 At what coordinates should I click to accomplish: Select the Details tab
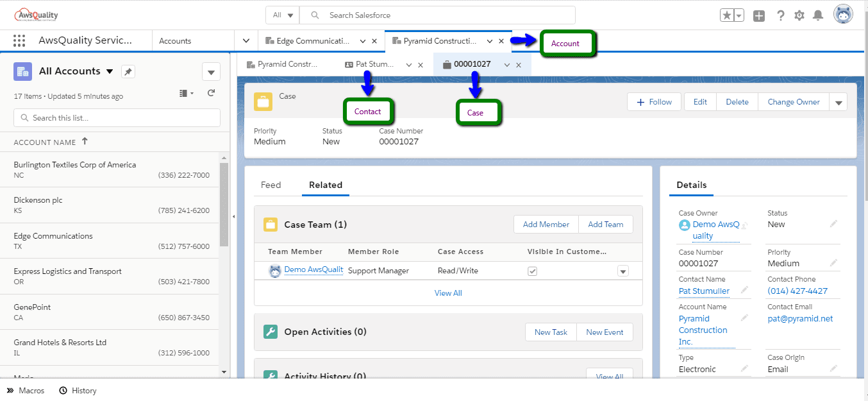[x=692, y=185]
